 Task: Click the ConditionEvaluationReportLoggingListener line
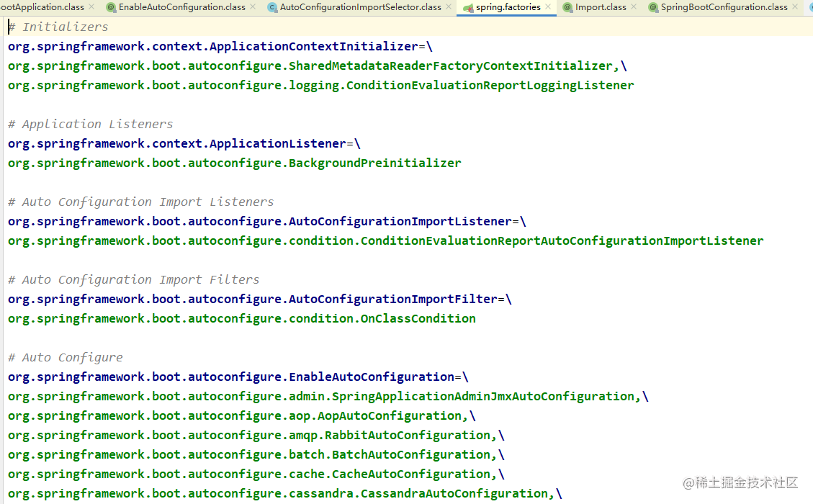pyautogui.click(x=321, y=86)
